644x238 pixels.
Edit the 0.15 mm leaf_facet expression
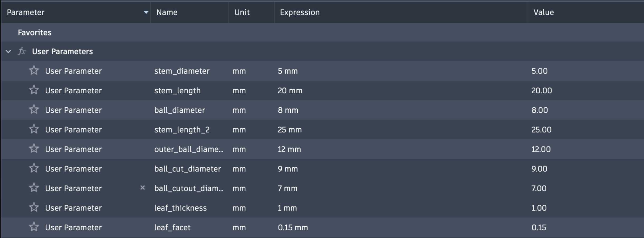[293, 227]
